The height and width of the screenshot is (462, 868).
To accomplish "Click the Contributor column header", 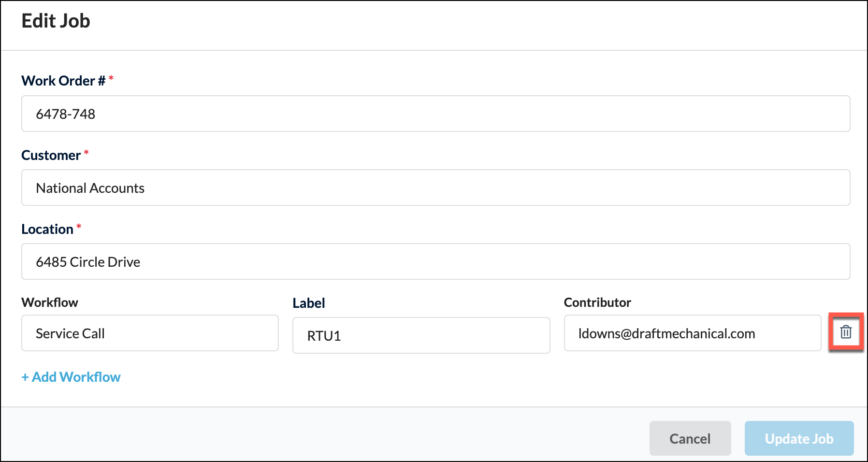I will pos(597,302).
